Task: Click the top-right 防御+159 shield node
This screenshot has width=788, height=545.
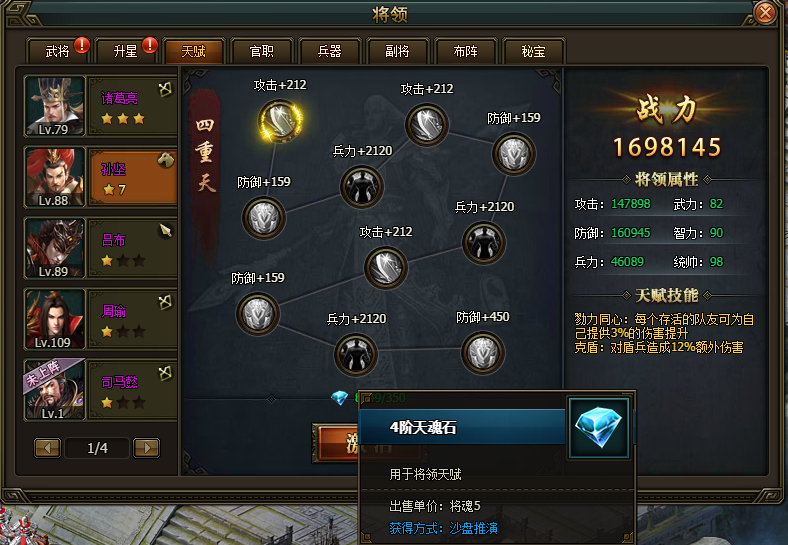Action: (513, 154)
